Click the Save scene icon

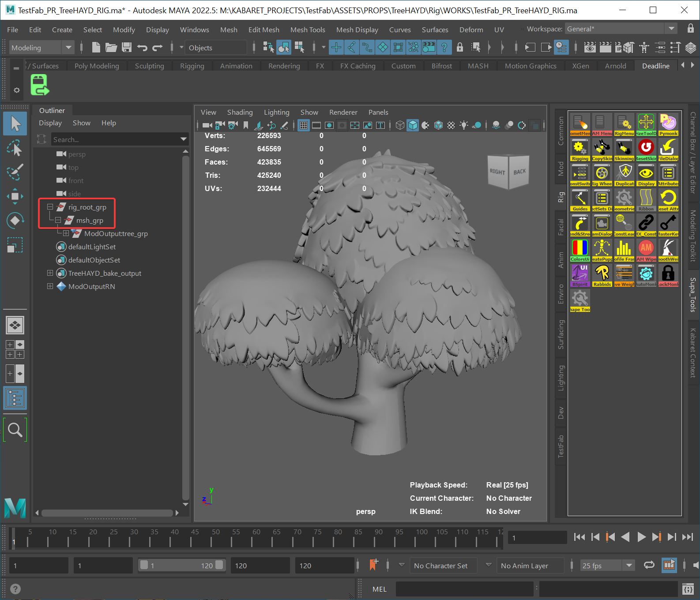pyautogui.click(x=127, y=47)
